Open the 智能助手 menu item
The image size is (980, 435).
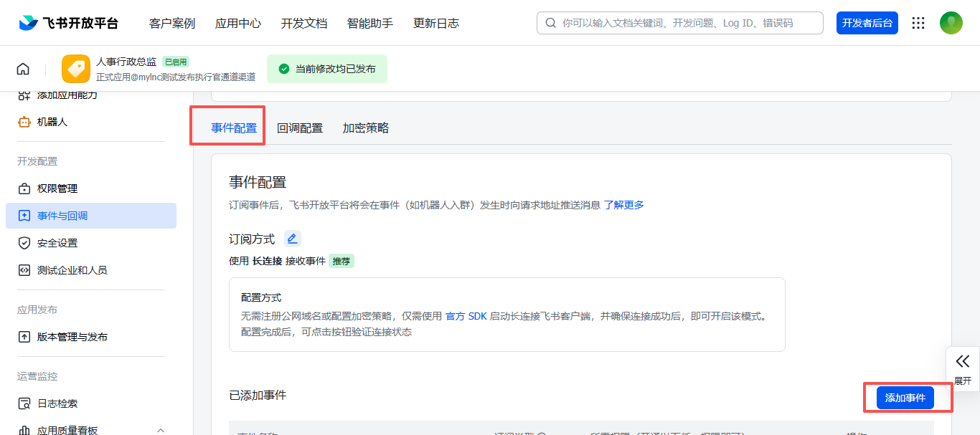point(370,23)
